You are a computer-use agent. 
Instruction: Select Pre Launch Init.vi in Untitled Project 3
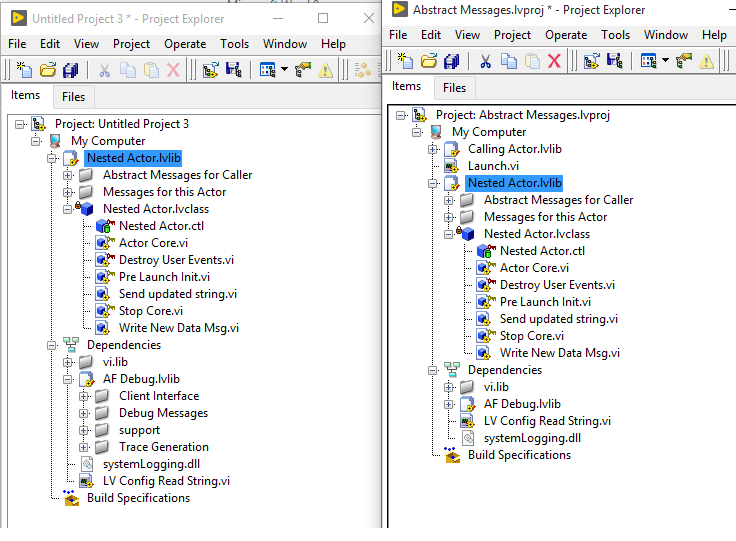(x=164, y=277)
